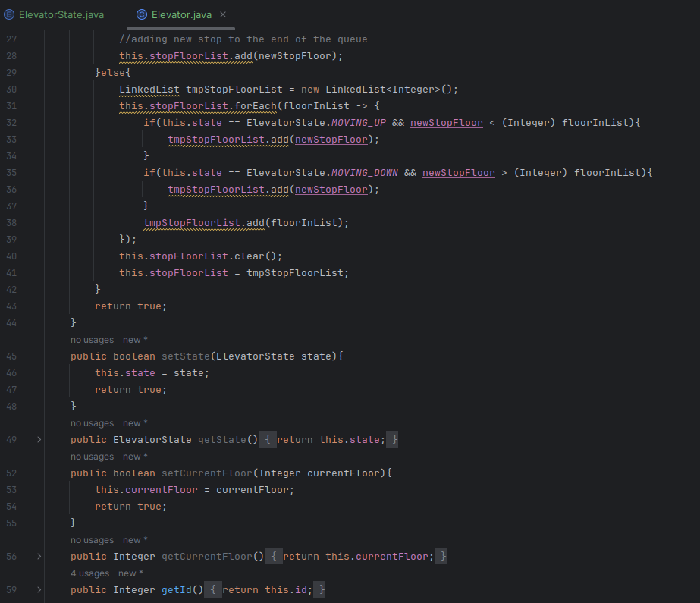Expand the folded getState method

tap(39, 440)
